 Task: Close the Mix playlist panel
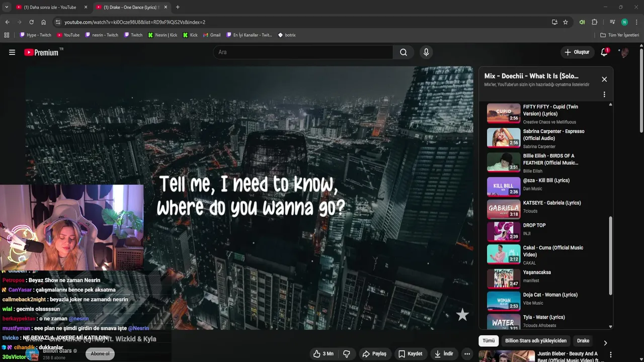coord(604,79)
